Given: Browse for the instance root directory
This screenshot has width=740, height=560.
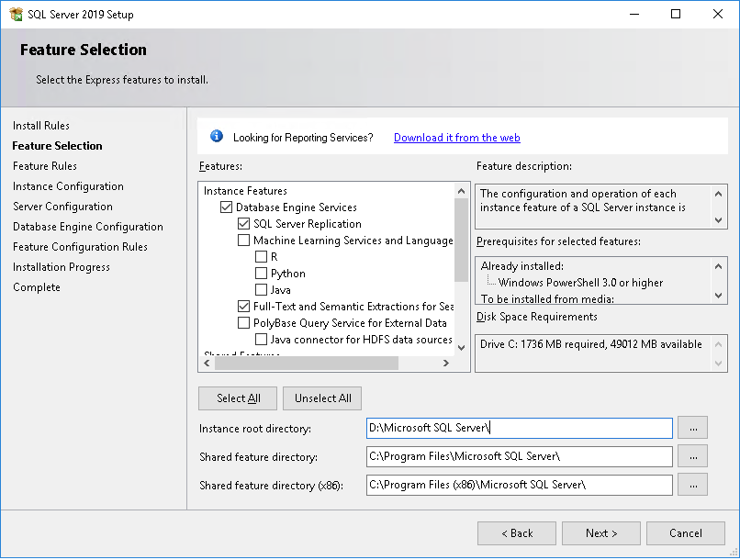Looking at the screenshot, I should 692,428.
